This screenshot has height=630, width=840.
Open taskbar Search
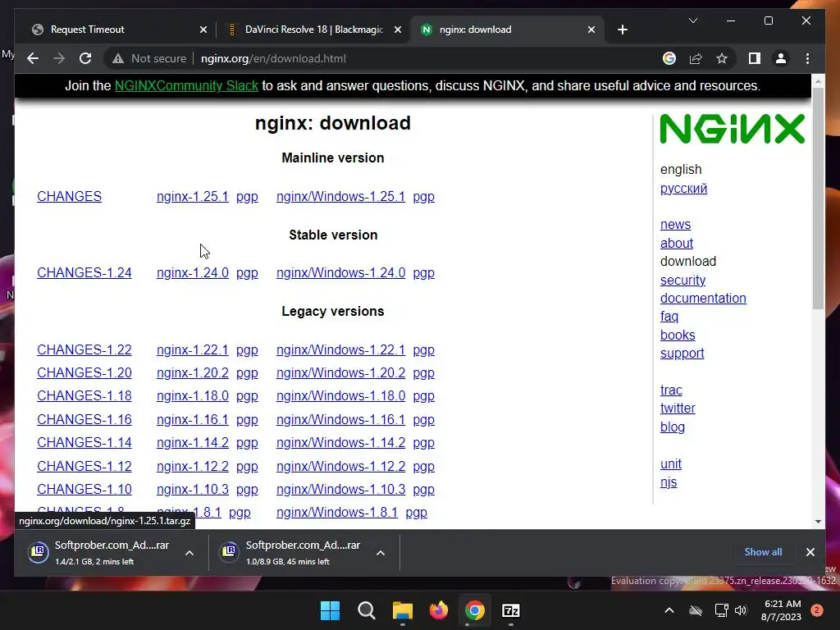[x=367, y=610]
